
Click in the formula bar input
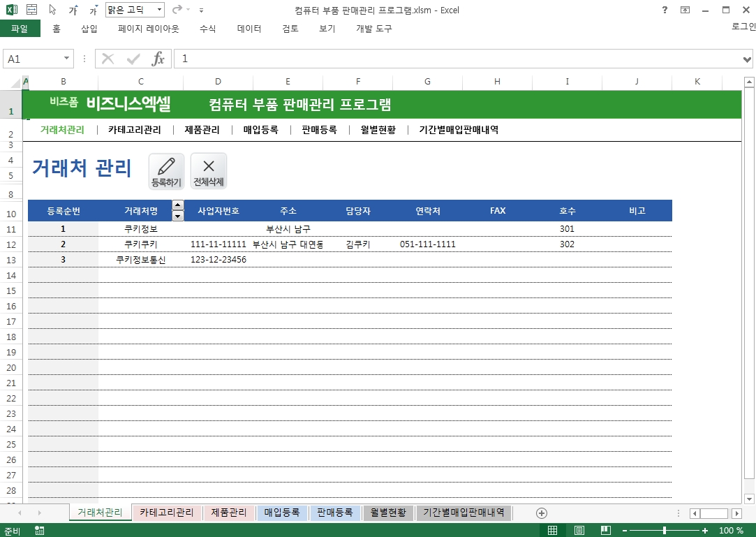point(454,59)
